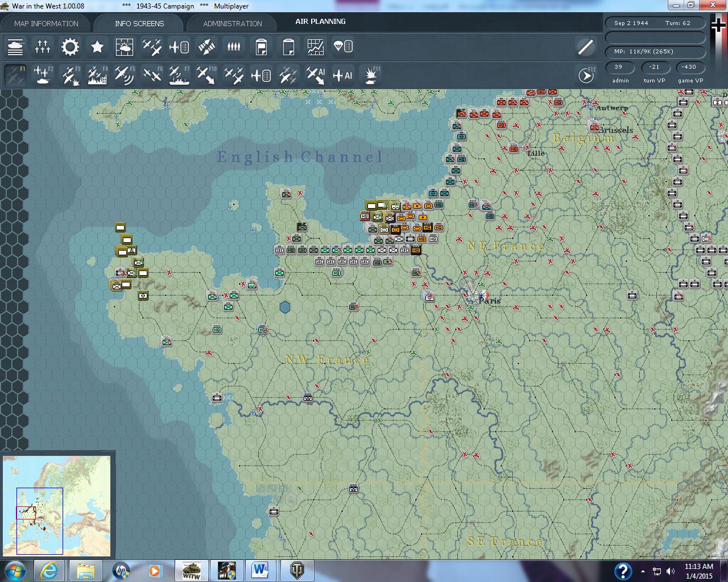Screen dimensions: 728x582
Task: Open the soldiers manpower icon
Action: point(234,47)
